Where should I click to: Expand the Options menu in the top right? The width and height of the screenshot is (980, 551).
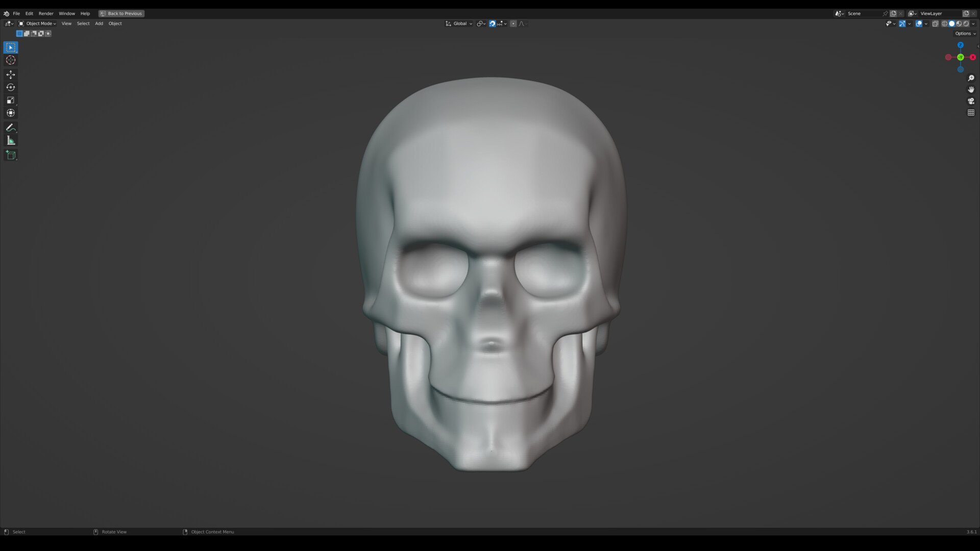click(964, 33)
